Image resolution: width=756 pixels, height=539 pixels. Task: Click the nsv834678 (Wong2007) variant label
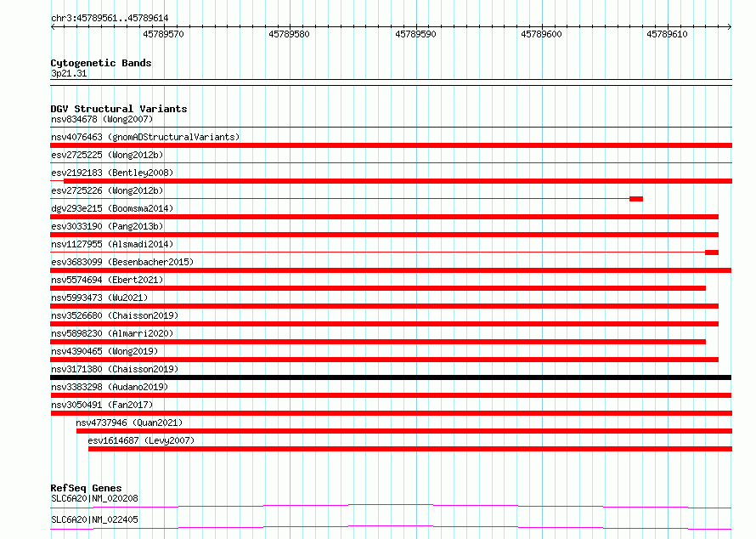coord(102,119)
